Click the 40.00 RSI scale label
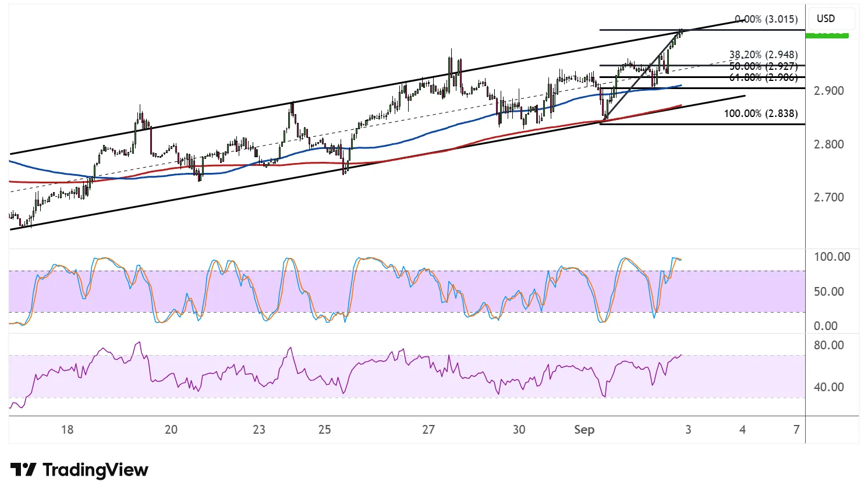The height and width of the screenshot is (496, 868). pyautogui.click(x=829, y=387)
